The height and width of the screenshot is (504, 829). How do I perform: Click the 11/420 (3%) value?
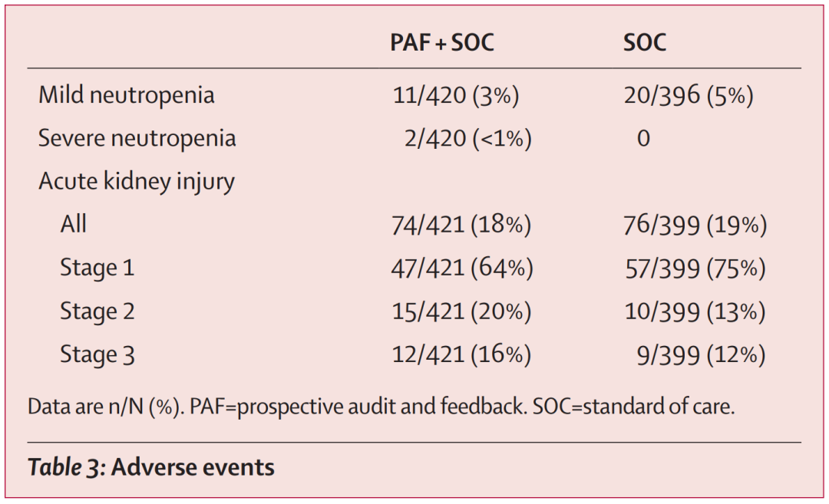(x=456, y=95)
